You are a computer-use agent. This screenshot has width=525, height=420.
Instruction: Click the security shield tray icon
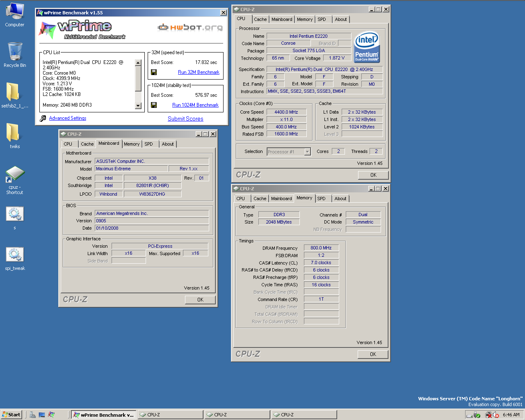[x=477, y=415]
